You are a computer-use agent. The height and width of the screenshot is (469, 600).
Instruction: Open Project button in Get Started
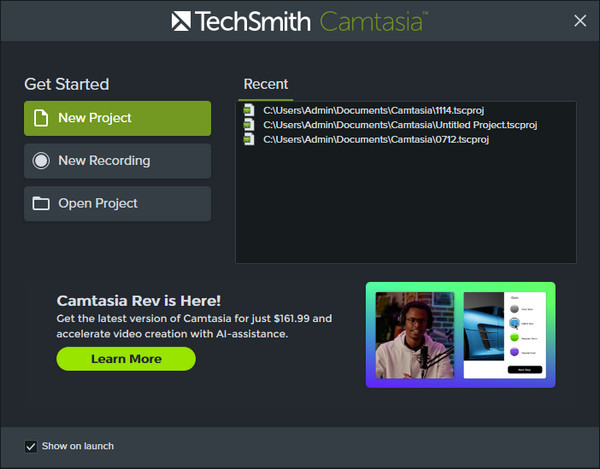point(117,204)
